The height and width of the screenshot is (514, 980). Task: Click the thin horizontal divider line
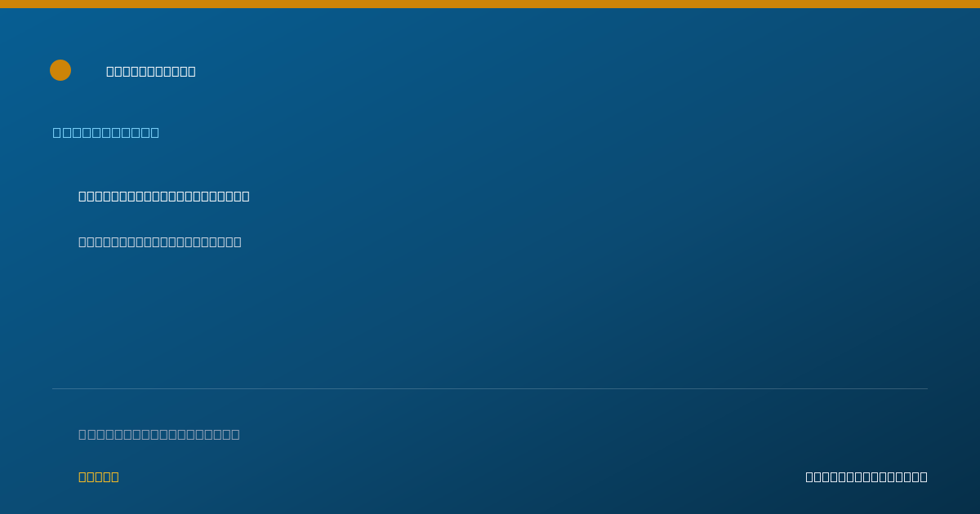point(490,388)
